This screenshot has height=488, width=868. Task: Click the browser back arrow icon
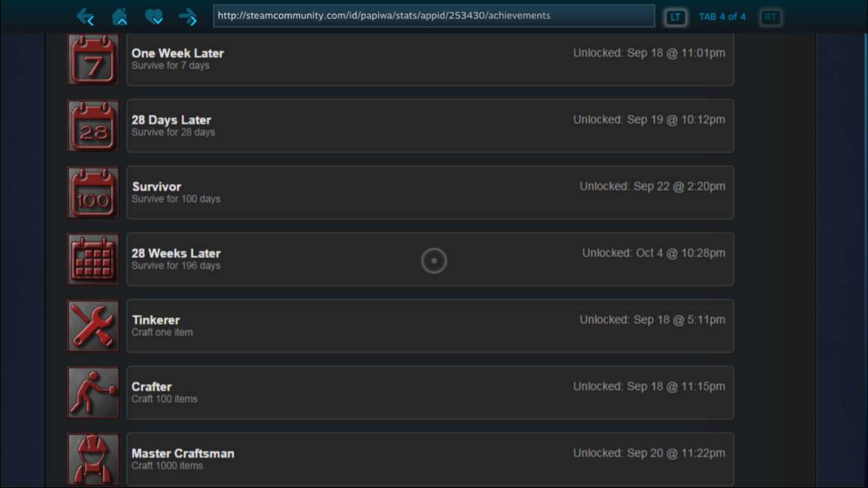[85, 17]
